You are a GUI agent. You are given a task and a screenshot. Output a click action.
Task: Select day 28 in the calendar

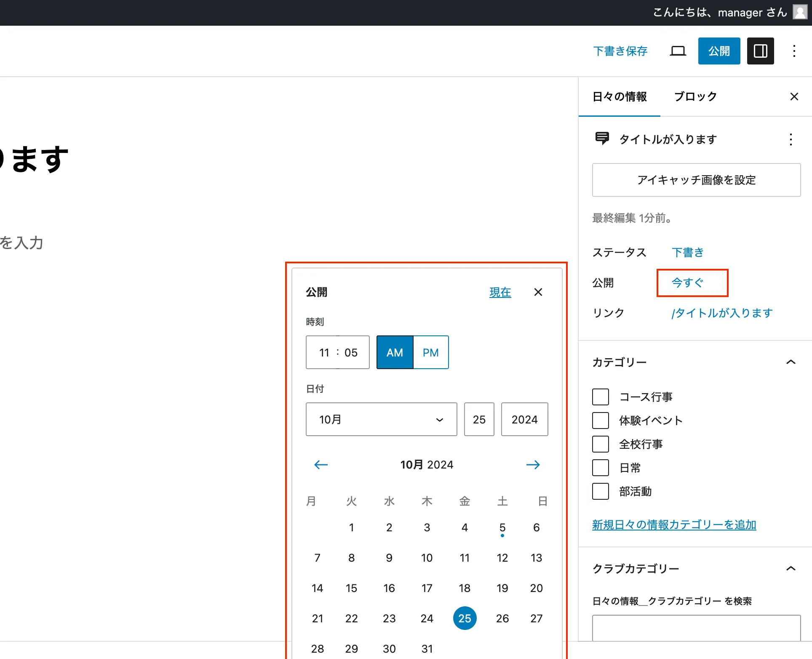317,648
